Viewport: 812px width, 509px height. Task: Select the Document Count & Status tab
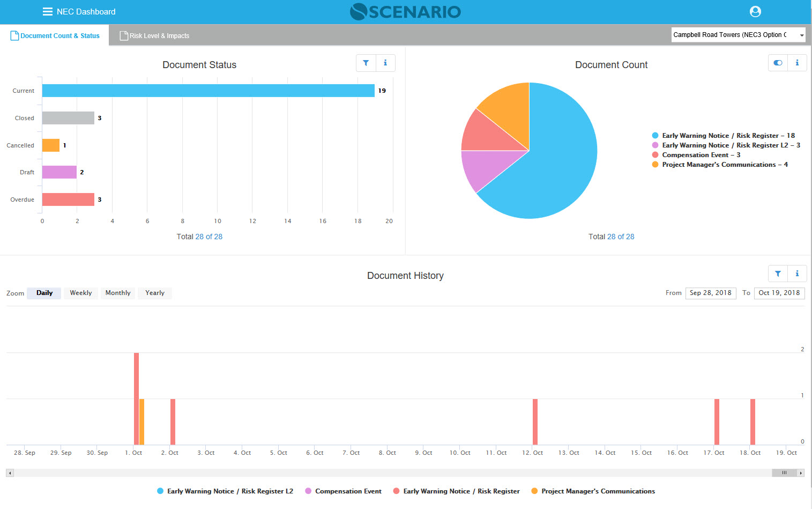(59, 35)
